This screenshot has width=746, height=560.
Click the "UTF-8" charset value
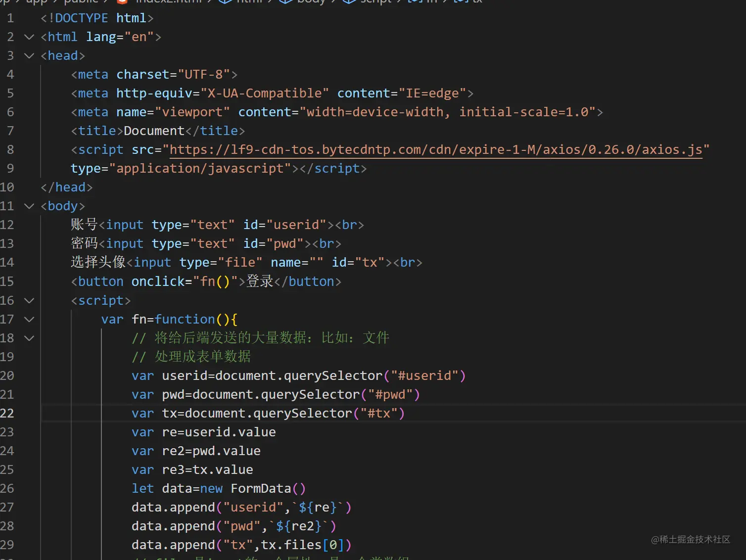[204, 75]
